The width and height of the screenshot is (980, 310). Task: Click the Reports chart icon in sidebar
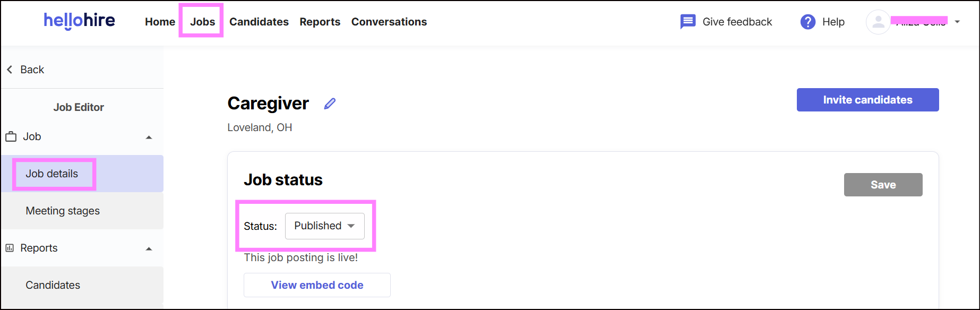[10, 248]
